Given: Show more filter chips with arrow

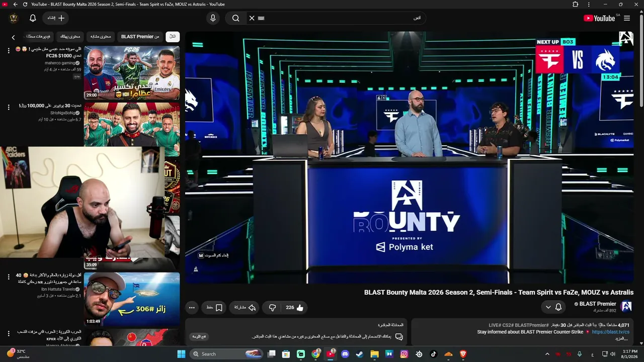Looking at the screenshot, I should 14,37.
